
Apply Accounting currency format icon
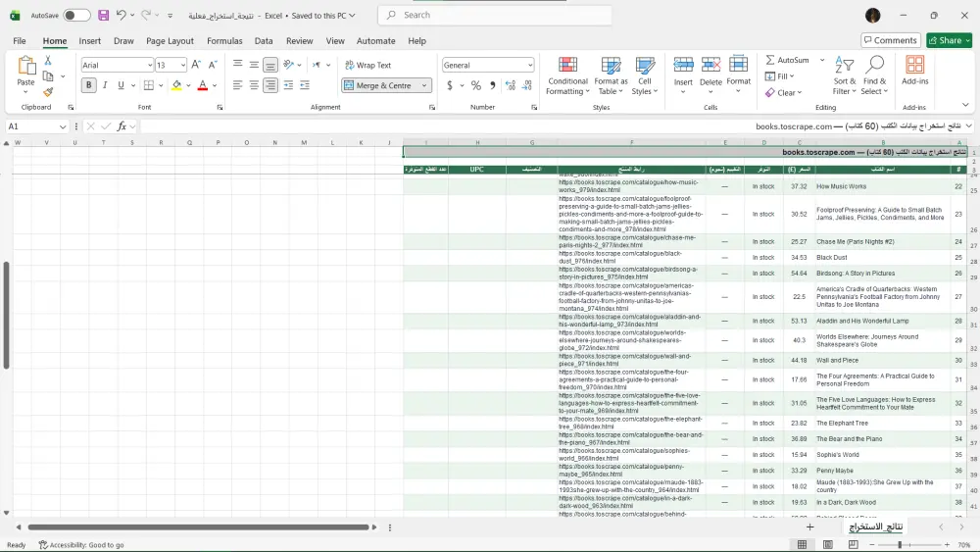(x=450, y=85)
